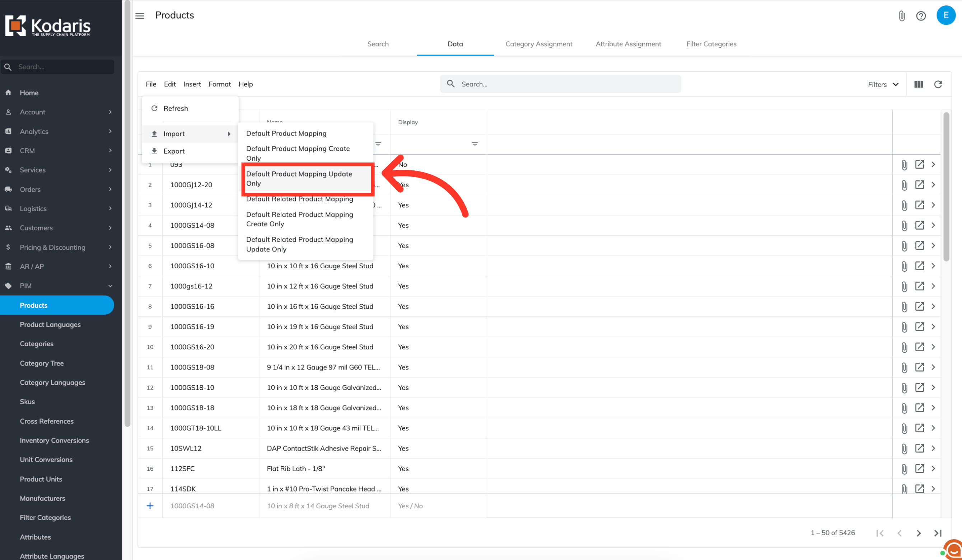Click the blue plus add row icon
Image resolution: width=962 pixels, height=560 pixels.
(150, 505)
